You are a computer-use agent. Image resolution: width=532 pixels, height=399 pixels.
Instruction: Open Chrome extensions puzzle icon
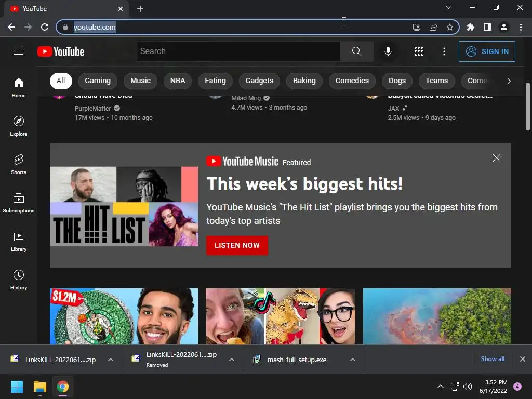click(470, 27)
